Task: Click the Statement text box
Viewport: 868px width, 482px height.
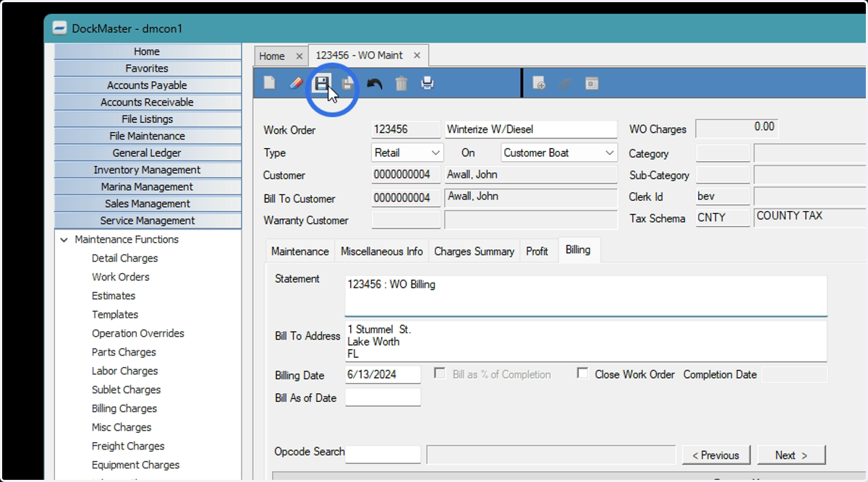Action: (586, 295)
